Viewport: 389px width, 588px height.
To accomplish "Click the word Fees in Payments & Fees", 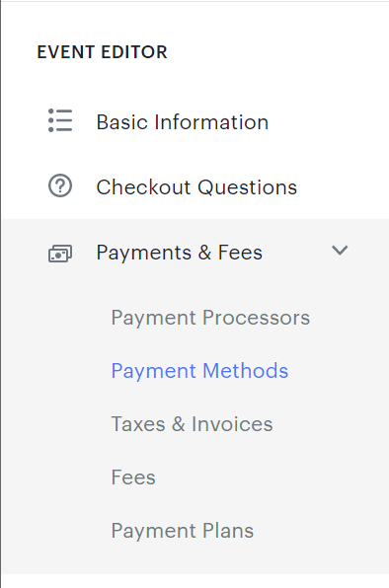I will pos(240,253).
